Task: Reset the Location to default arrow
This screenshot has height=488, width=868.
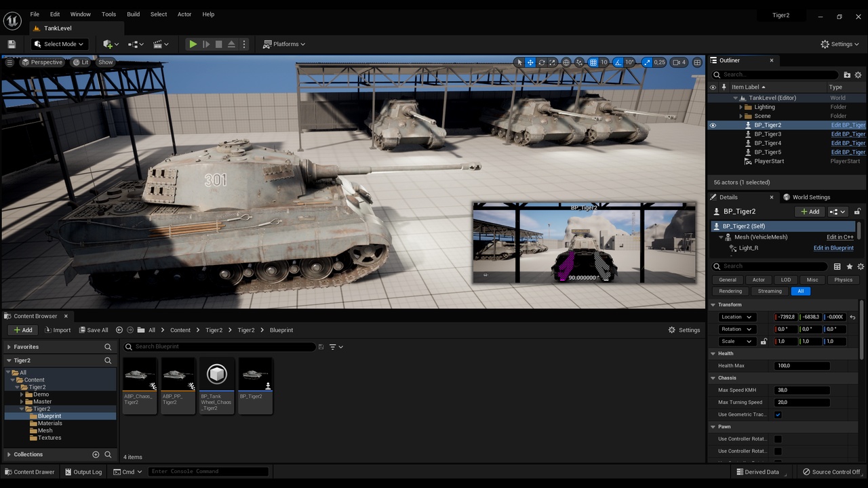Action: pos(852,317)
